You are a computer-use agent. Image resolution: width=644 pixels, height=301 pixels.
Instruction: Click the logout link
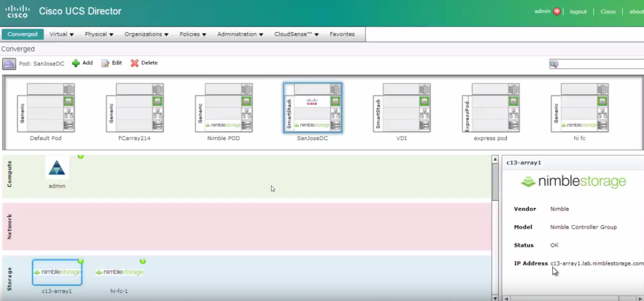[x=578, y=12]
